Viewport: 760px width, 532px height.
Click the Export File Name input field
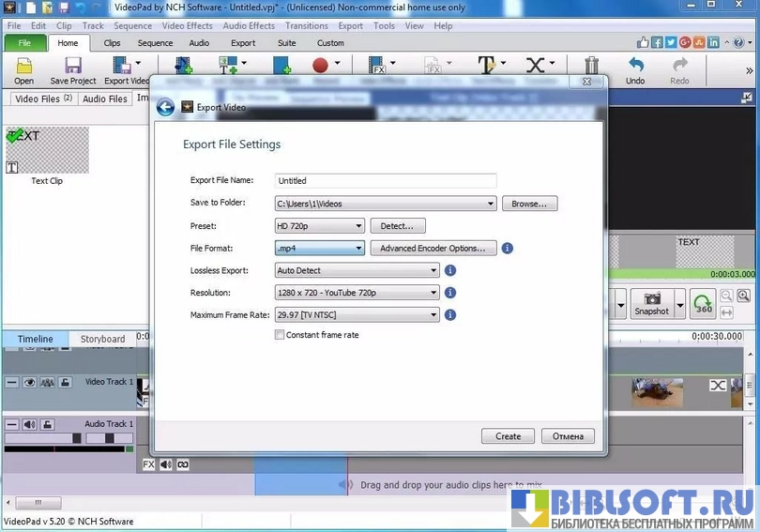click(385, 181)
